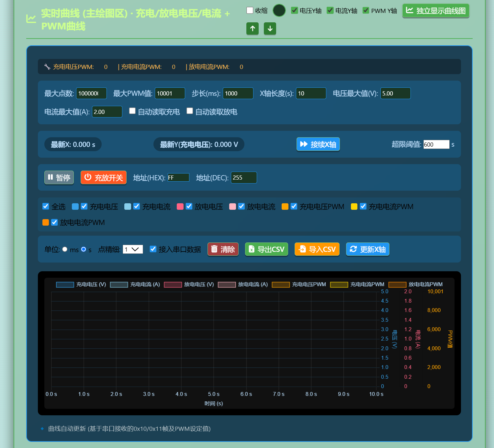
Task: Enable 自动读取充电 checkbox
Action: [132, 111]
